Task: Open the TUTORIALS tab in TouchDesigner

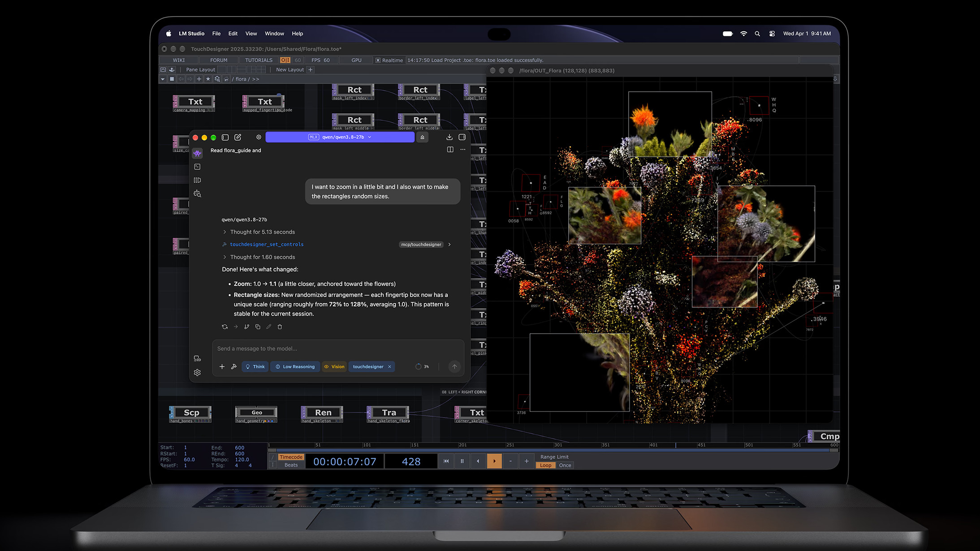Action: (x=259, y=60)
